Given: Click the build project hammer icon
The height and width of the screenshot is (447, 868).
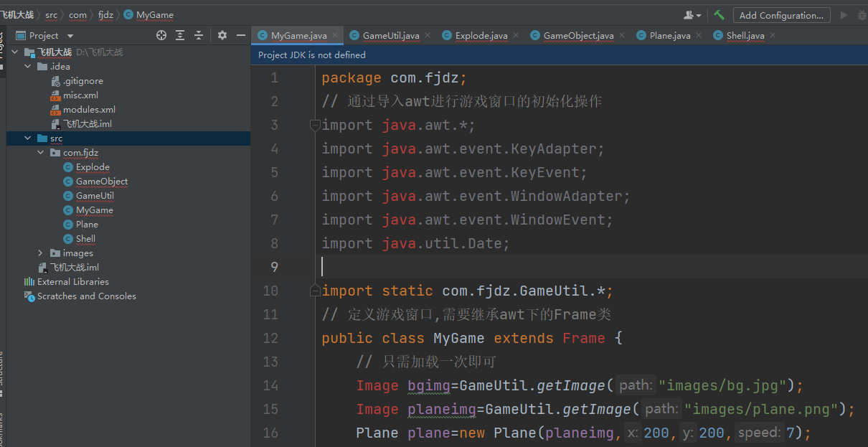Looking at the screenshot, I should coord(719,15).
